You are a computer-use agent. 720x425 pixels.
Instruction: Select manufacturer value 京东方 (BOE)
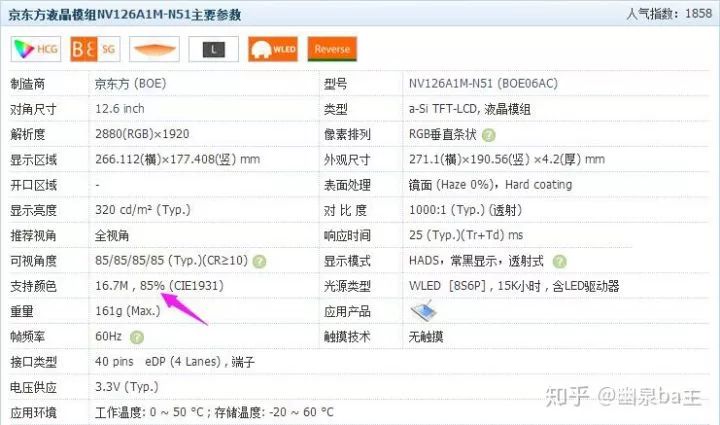coord(130,84)
